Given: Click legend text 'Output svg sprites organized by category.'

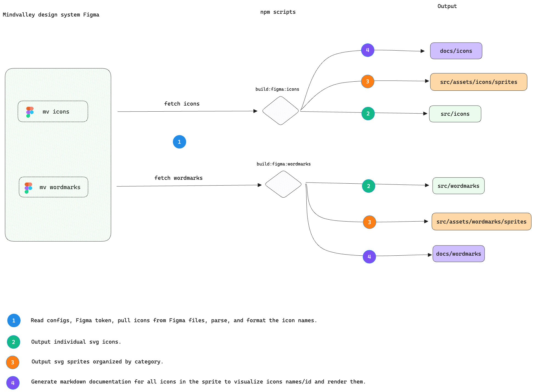Looking at the screenshot, I should click(x=98, y=361).
